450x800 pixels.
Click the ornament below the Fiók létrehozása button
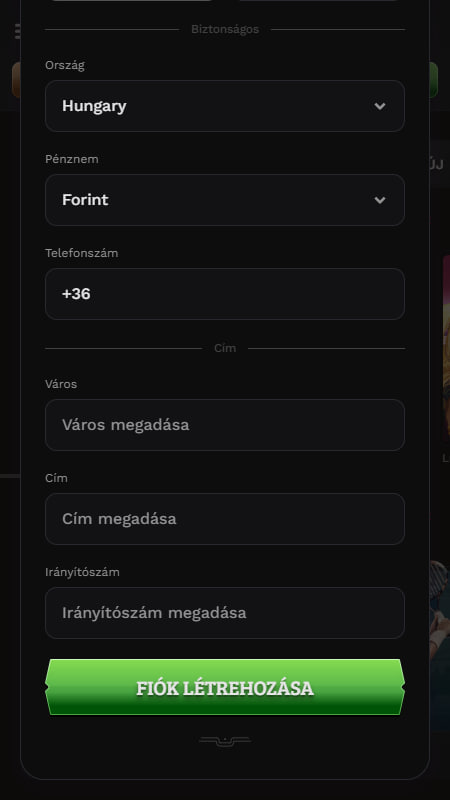pyautogui.click(x=225, y=741)
